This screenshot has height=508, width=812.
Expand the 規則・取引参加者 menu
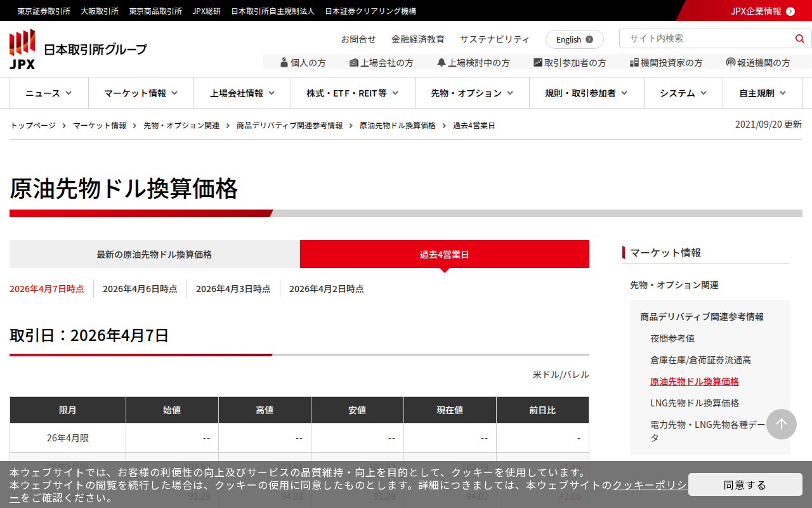pyautogui.click(x=587, y=93)
